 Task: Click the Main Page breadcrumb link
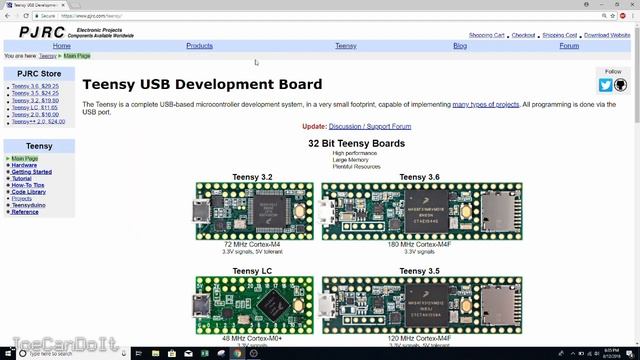point(77,56)
